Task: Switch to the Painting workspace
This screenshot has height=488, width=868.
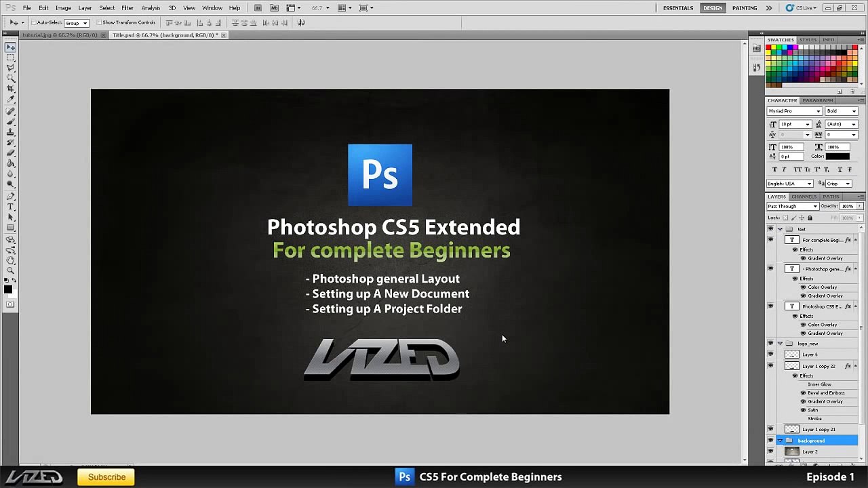Action: (745, 8)
